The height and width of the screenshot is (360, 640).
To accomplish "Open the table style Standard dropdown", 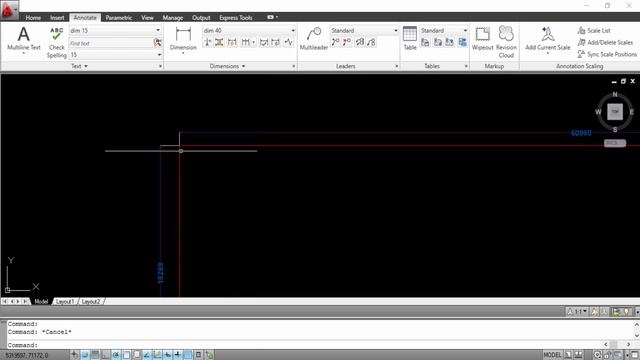I will (x=465, y=30).
